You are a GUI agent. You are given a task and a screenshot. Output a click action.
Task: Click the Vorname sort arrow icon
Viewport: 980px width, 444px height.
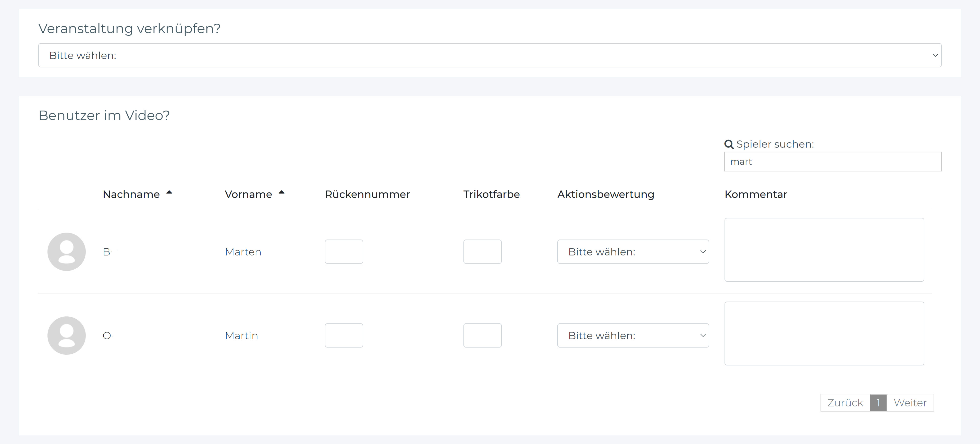click(x=281, y=193)
